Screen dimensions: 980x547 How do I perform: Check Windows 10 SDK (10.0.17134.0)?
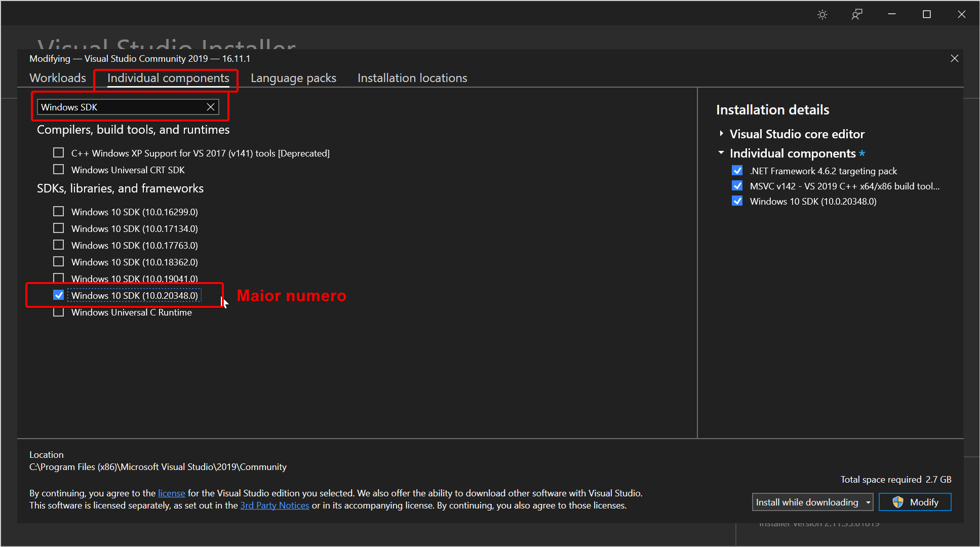(59, 228)
